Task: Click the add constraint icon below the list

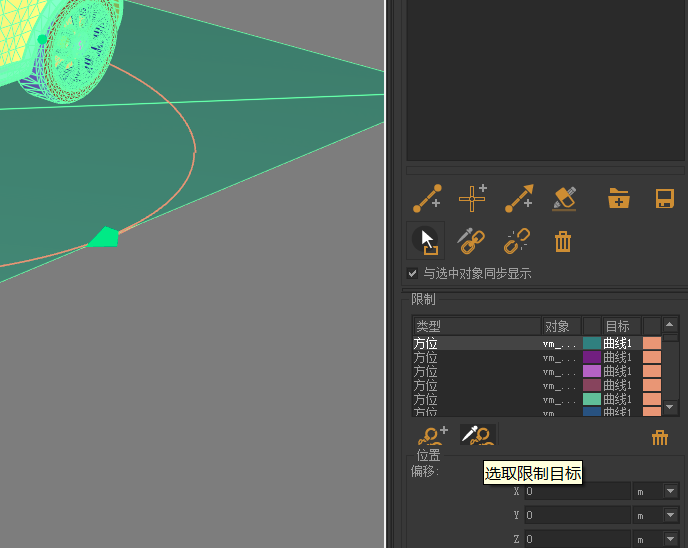Action: [432, 435]
